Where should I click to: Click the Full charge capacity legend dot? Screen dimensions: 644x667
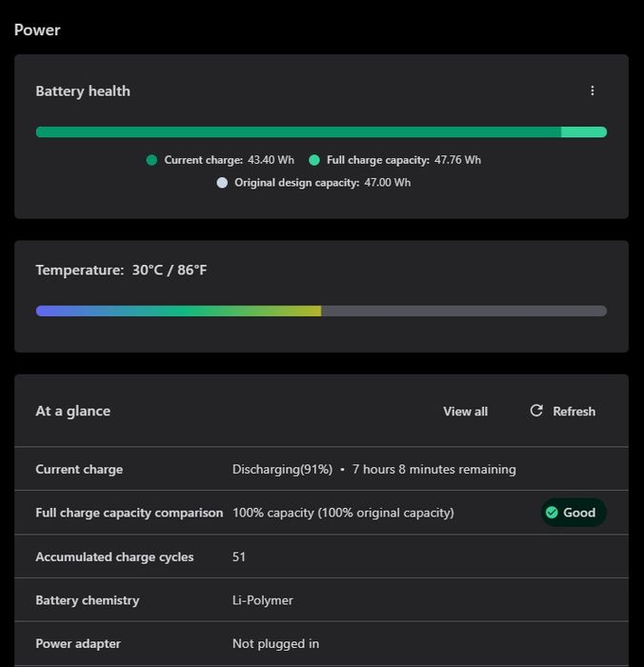(x=314, y=160)
